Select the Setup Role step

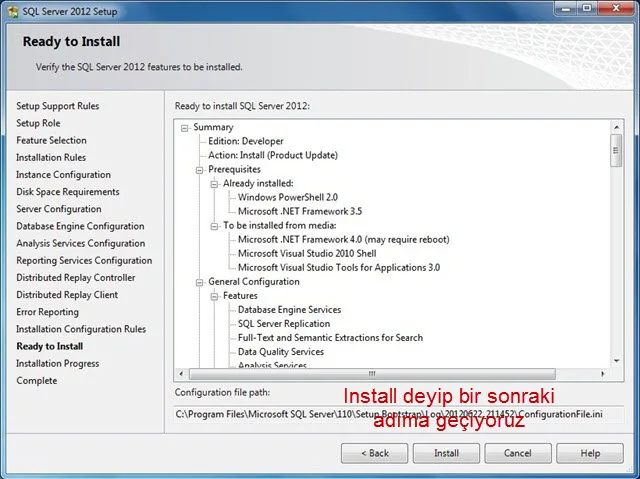pyautogui.click(x=38, y=123)
